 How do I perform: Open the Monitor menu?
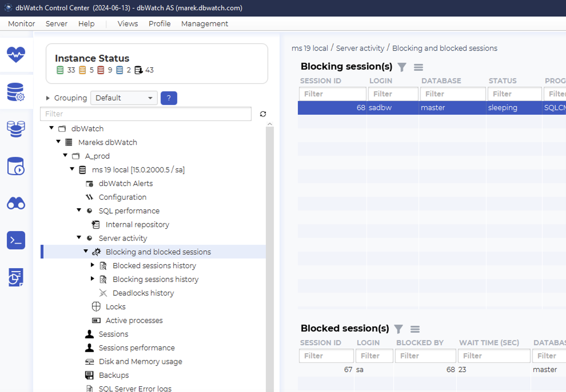[21, 24]
